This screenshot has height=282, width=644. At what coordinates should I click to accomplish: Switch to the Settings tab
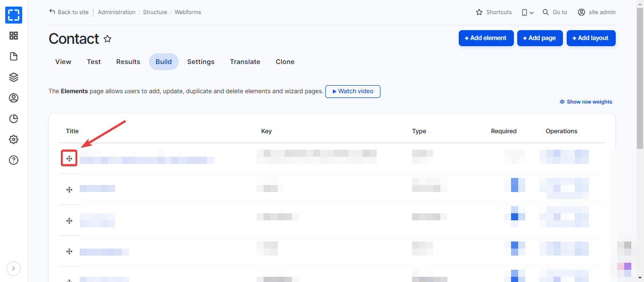(x=201, y=62)
